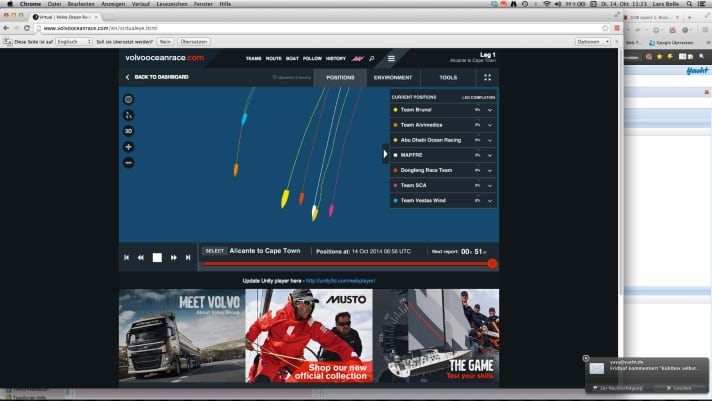This screenshot has width=712, height=401.
Task: Click Team SCA in the positions list
Action: click(x=413, y=185)
